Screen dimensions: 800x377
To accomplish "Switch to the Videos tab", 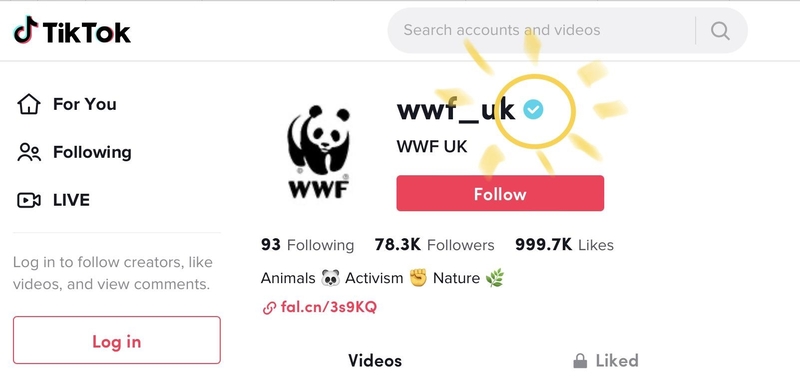I will click(375, 361).
